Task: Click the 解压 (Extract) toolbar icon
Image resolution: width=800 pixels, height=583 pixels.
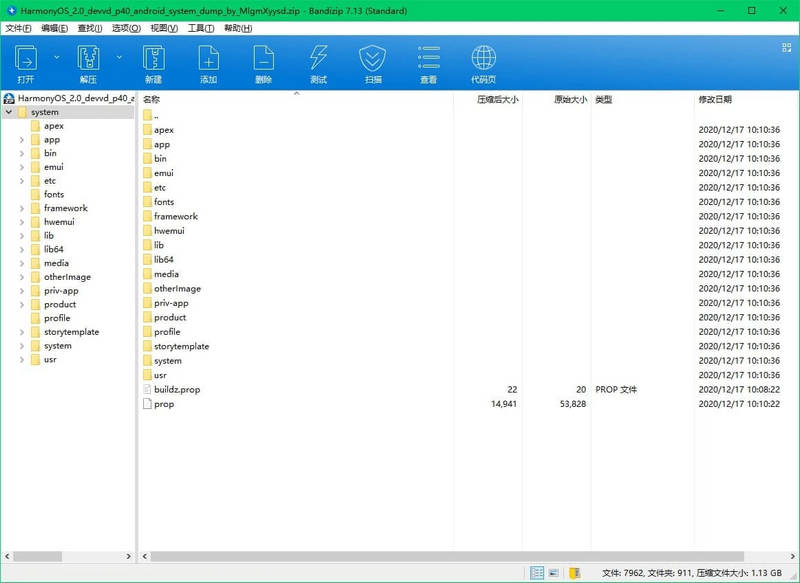Action: tap(89, 62)
